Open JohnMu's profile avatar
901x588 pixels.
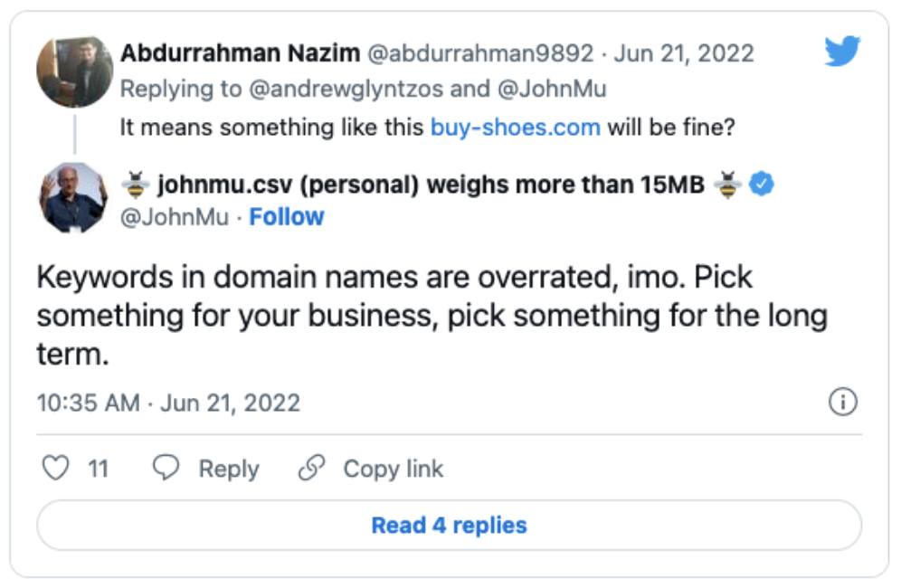pos(73,198)
